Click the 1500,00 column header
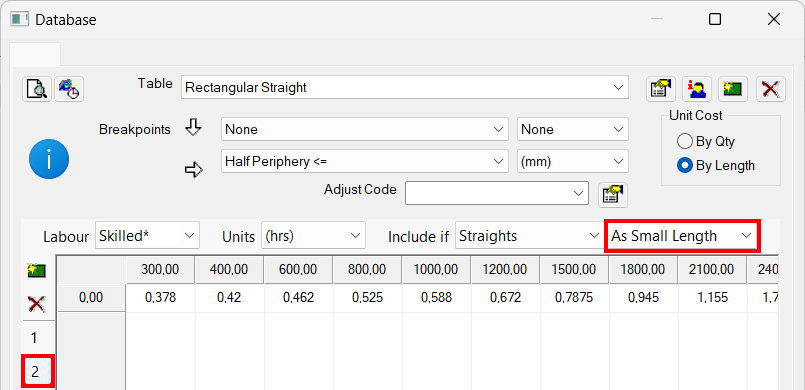Image resolution: width=805 pixels, height=390 pixels. tap(574, 269)
